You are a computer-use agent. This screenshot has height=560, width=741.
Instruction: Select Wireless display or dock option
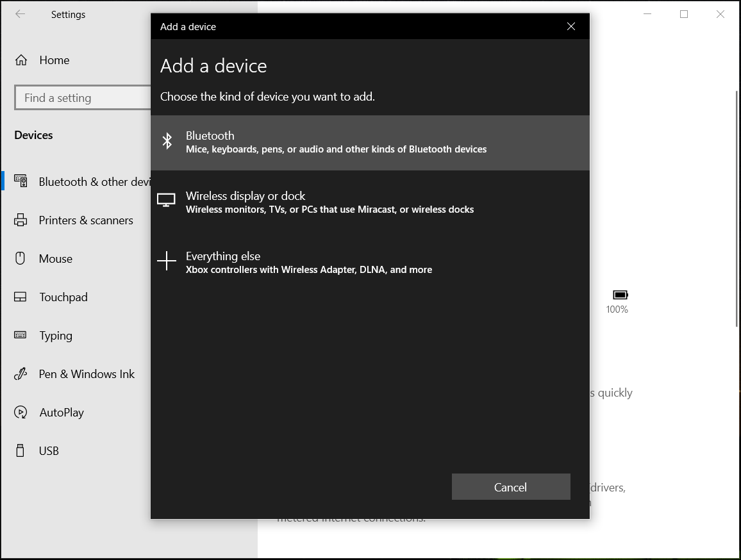coord(370,202)
